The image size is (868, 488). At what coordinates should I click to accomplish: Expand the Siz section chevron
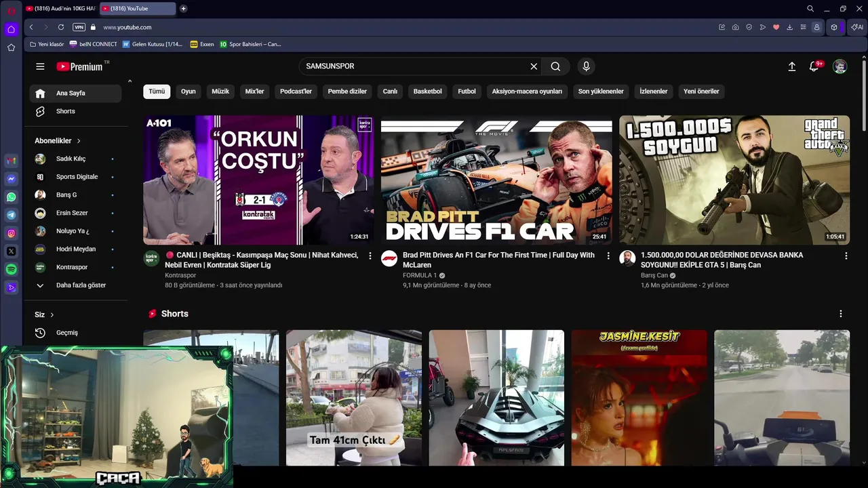point(52,314)
